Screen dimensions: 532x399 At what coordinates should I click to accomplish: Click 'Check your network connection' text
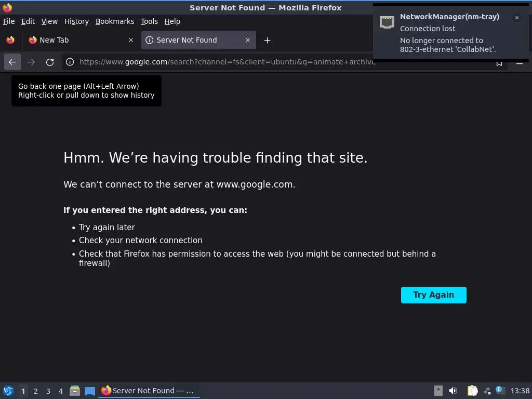point(140,240)
